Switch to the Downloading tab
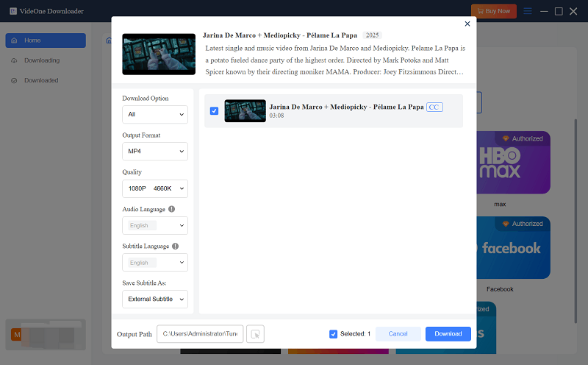This screenshot has height=365, width=588. tap(42, 60)
